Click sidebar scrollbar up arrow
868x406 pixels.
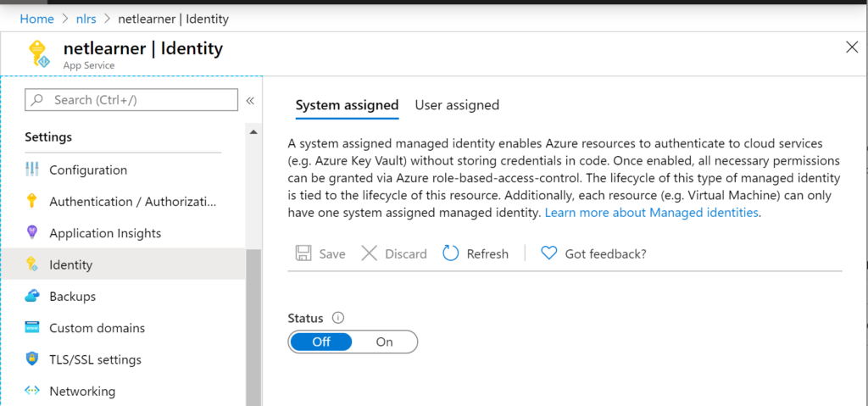coord(253,132)
